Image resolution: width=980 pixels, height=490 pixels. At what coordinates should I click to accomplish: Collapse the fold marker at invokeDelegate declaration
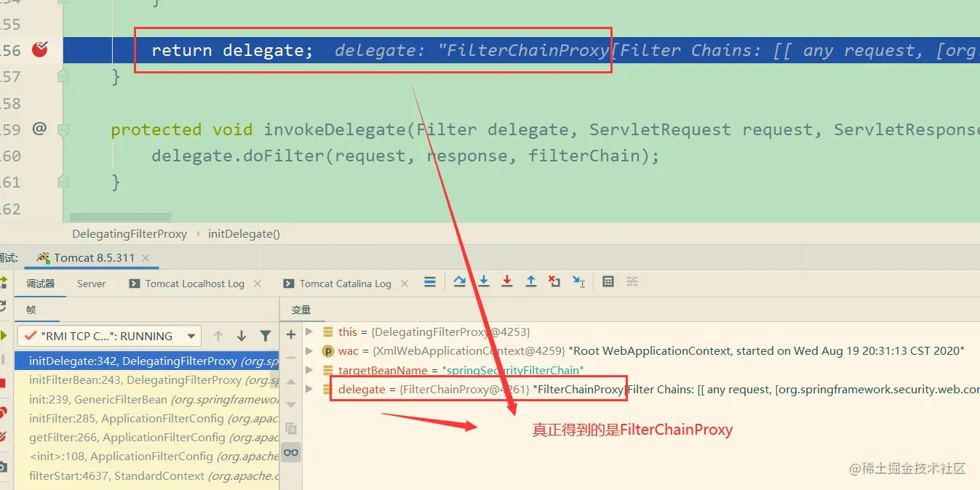(63, 130)
